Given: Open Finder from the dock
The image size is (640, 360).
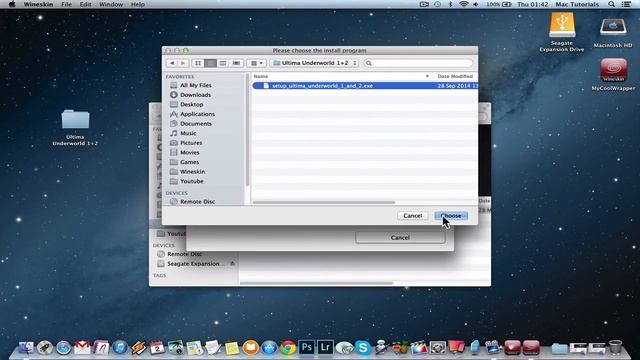Looking at the screenshot, I should point(26,348).
